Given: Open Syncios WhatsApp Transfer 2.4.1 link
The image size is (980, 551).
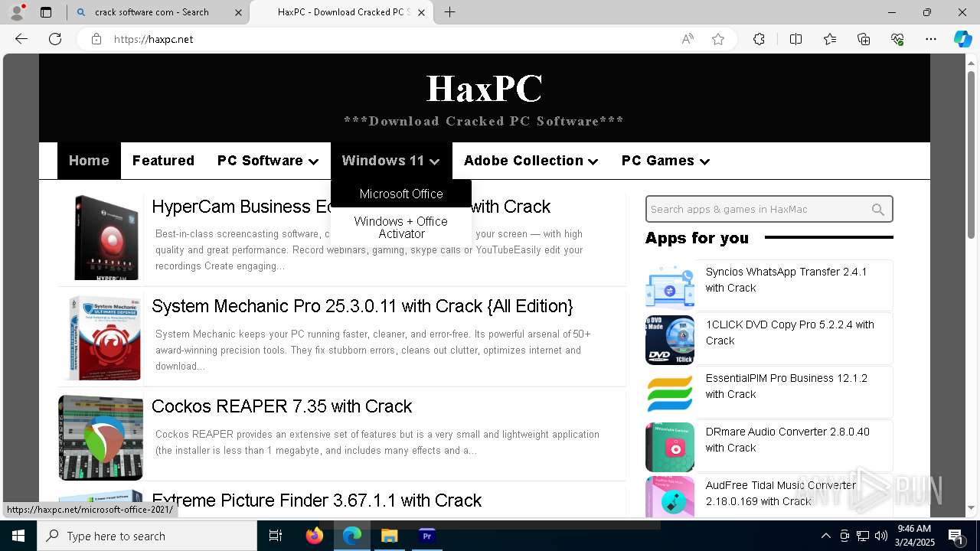Looking at the screenshot, I should coord(786,280).
